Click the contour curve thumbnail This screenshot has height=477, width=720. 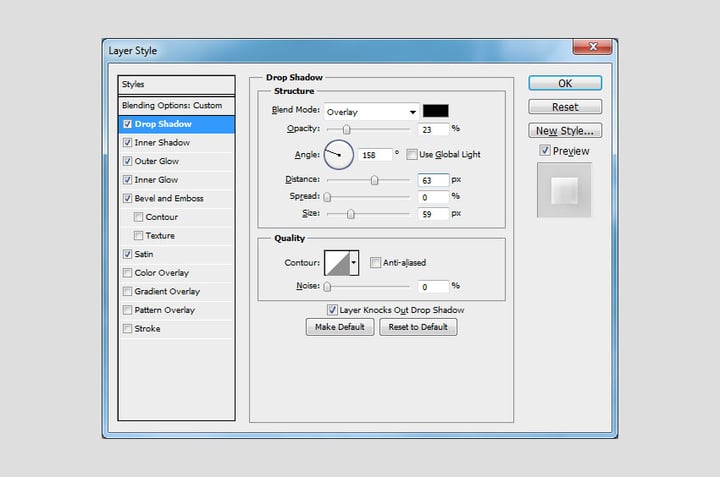click(335, 263)
